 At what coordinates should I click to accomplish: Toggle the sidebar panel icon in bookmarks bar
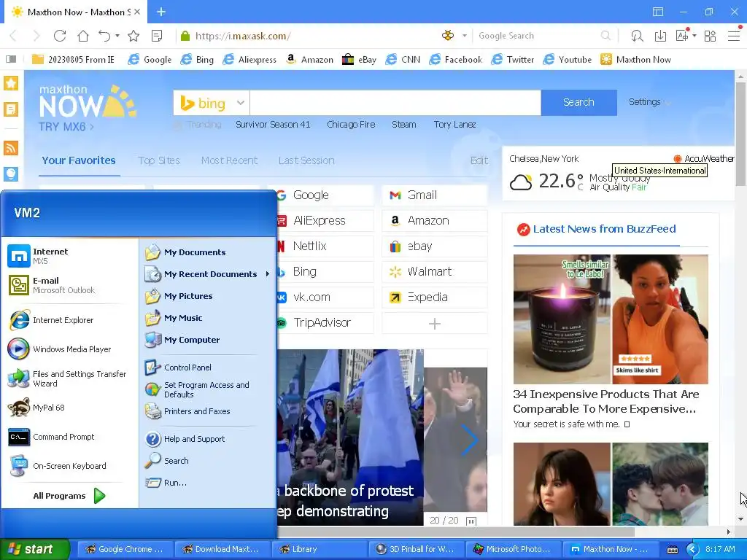(11, 60)
